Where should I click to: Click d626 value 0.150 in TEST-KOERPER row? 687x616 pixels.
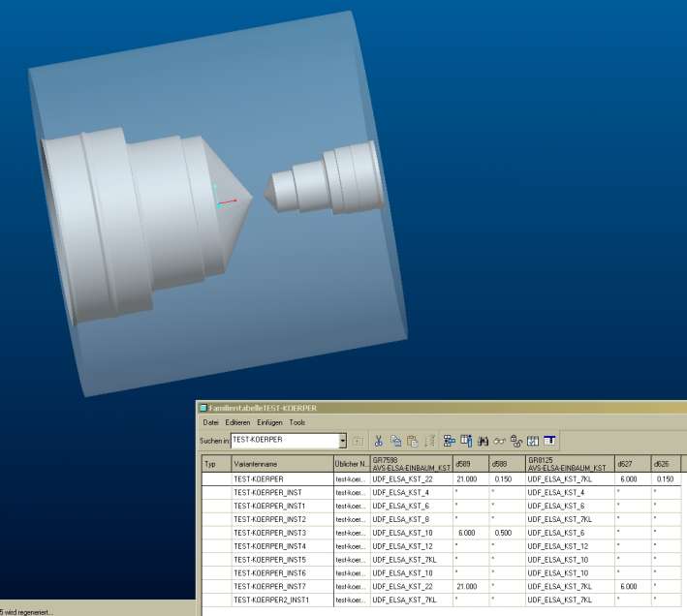click(665, 479)
